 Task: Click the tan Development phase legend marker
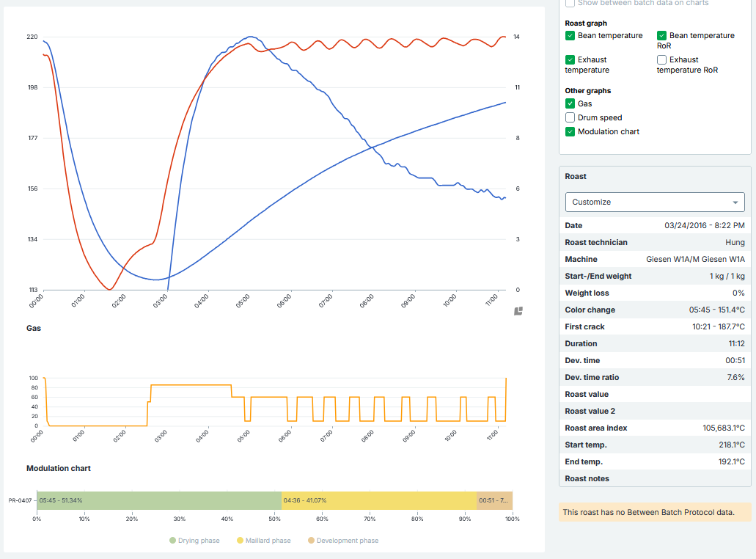click(x=311, y=541)
